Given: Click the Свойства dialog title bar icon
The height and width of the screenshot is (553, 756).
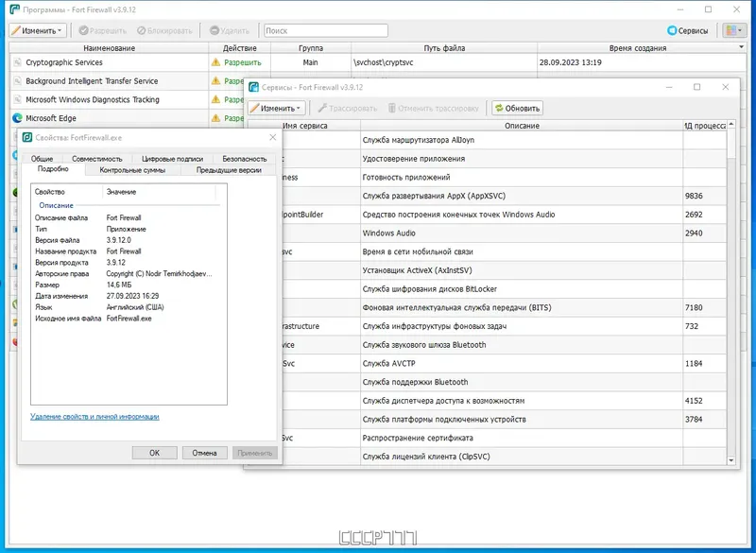Looking at the screenshot, I should pyautogui.click(x=27, y=137).
